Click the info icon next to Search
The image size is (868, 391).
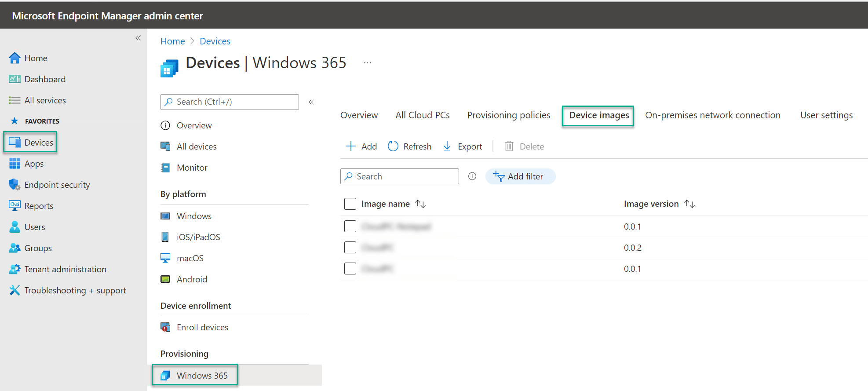(472, 176)
